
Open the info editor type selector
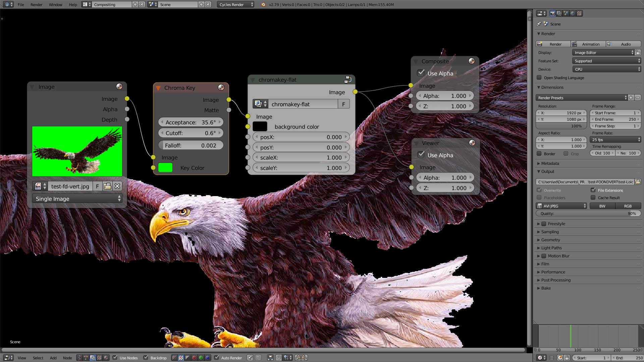pos(9,4)
